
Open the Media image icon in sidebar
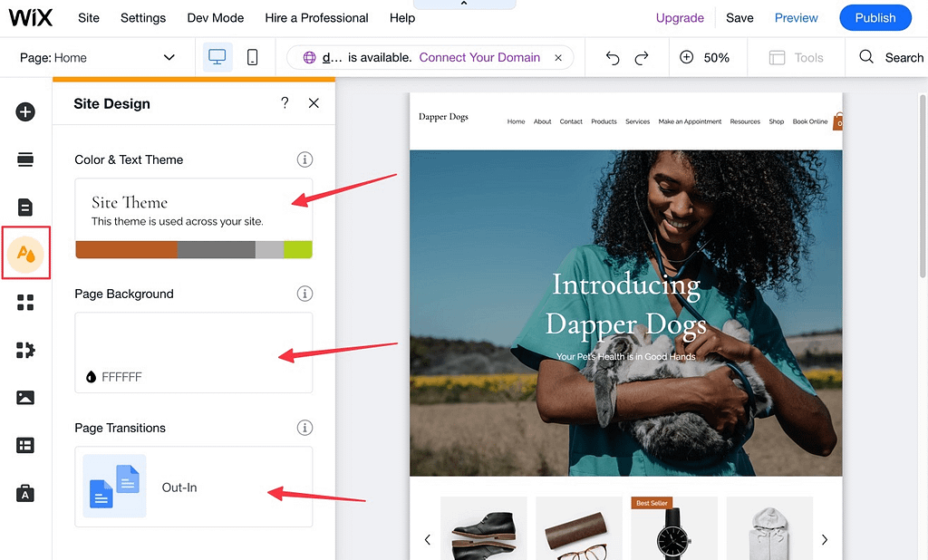click(x=25, y=397)
